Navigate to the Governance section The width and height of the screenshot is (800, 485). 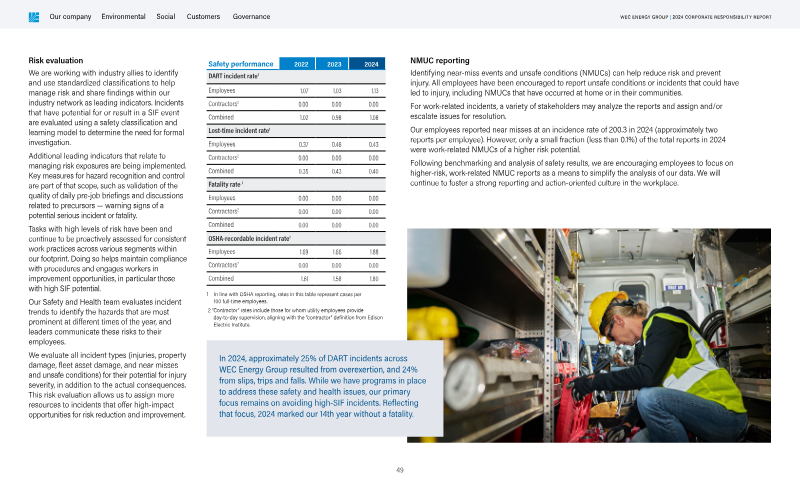coord(250,17)
